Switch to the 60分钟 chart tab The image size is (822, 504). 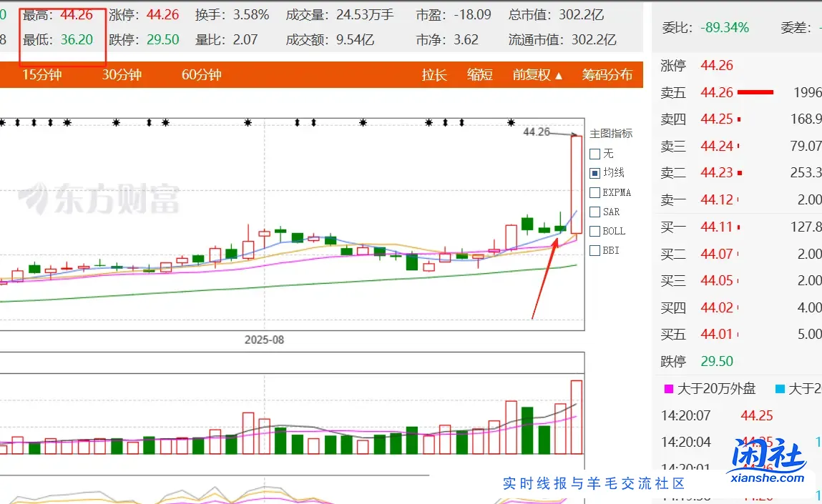point(202,75)
